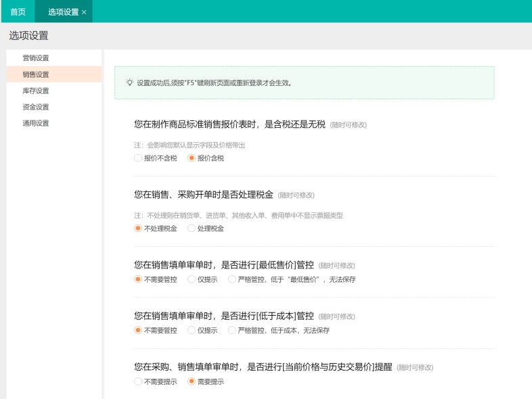532x399 pixels.
Task: Select 仅提示 for 最低售价 control
Action: [191, 279]
